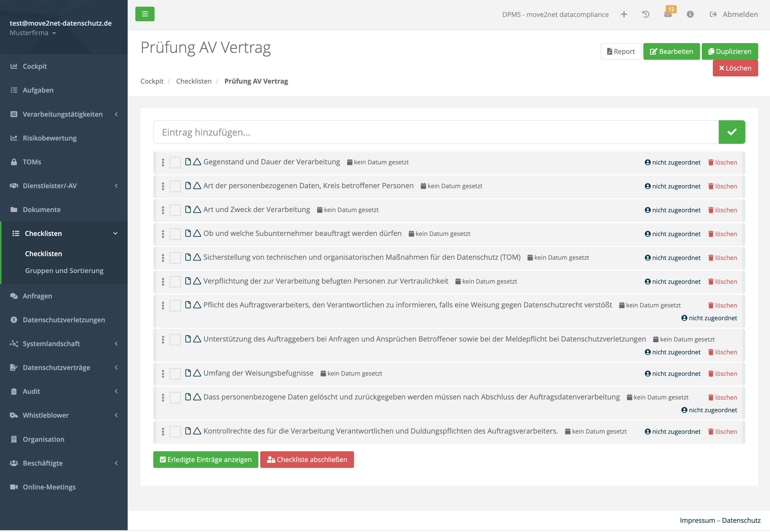Screen dimensions: 770x532
Task: Go to Cockpit breadcrumb
Action: (x=152, y=81)
